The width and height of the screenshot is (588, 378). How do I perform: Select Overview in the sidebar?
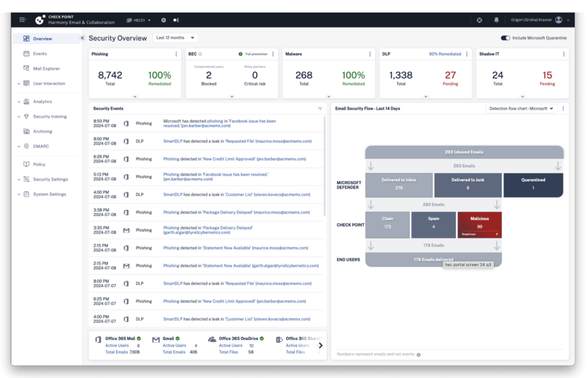coord(46,38)
